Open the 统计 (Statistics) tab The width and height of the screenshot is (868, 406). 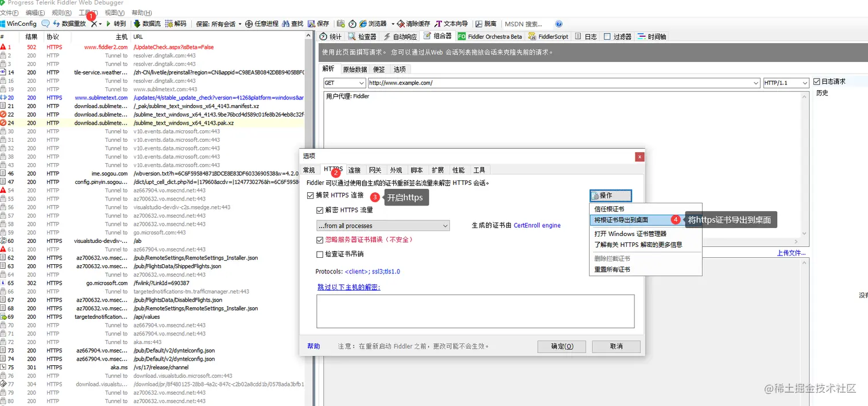[x=331, y=36]
